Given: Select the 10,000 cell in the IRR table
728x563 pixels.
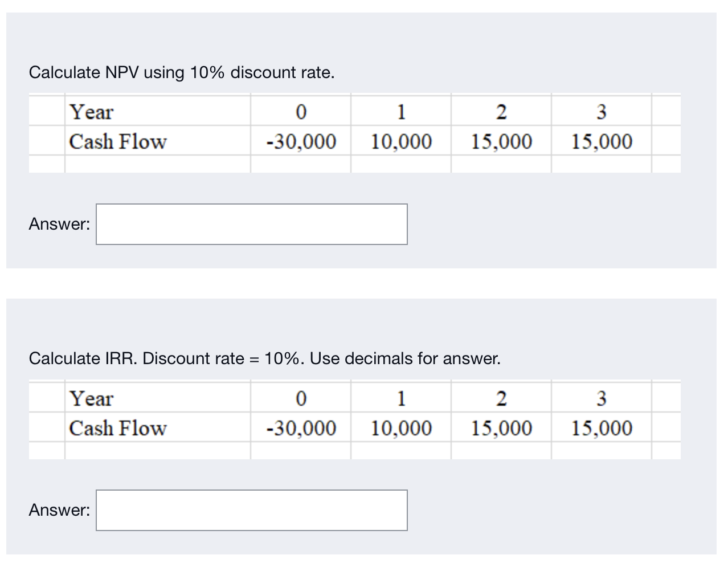Looking at the screenshot, I should [401, 429].
